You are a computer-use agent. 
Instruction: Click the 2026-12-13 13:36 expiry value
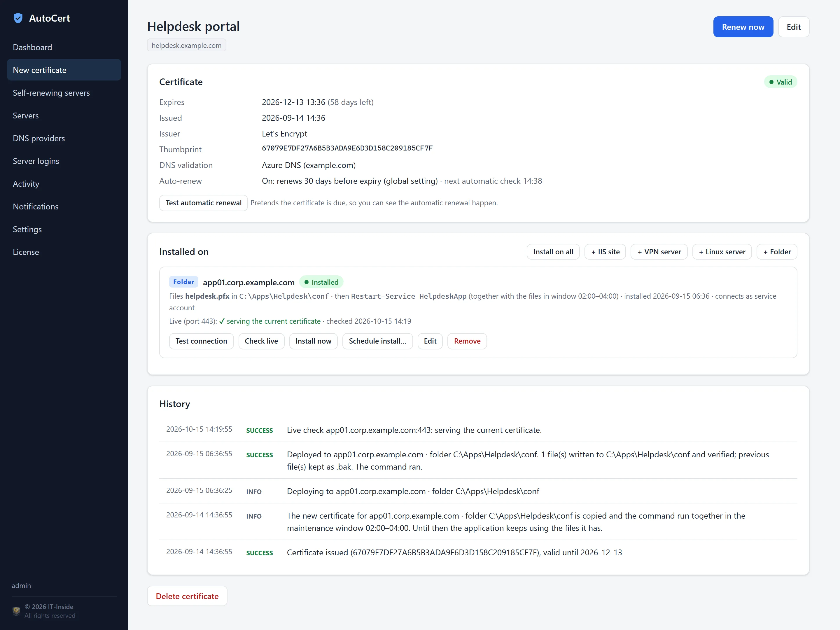(293, 102)
